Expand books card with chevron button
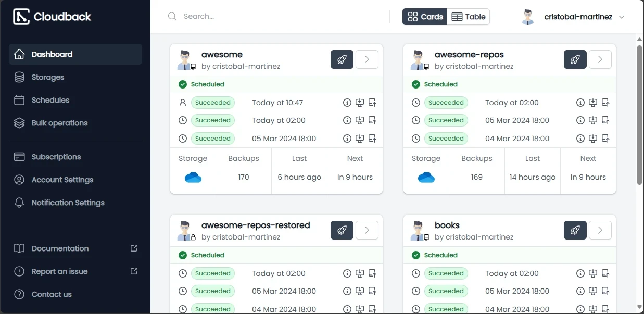The height and width of the screenshot is (314, 644). (600, 230)
